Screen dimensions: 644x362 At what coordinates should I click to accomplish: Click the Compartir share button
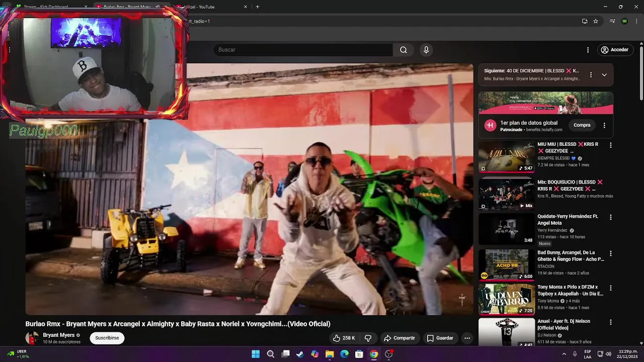pos(399,338)
